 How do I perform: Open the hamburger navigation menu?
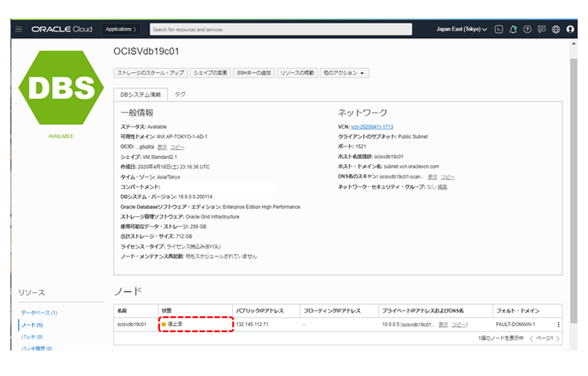tap(19, 29)
